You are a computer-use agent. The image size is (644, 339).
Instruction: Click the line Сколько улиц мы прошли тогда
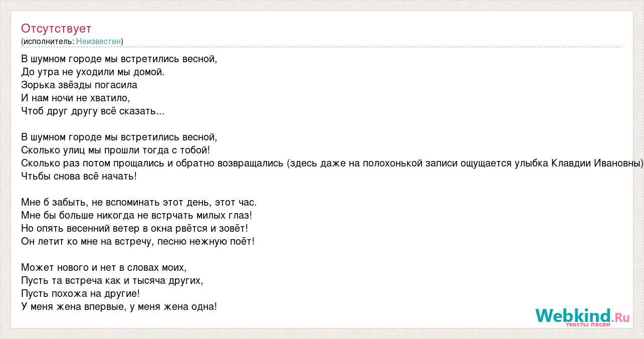(116, 150)
